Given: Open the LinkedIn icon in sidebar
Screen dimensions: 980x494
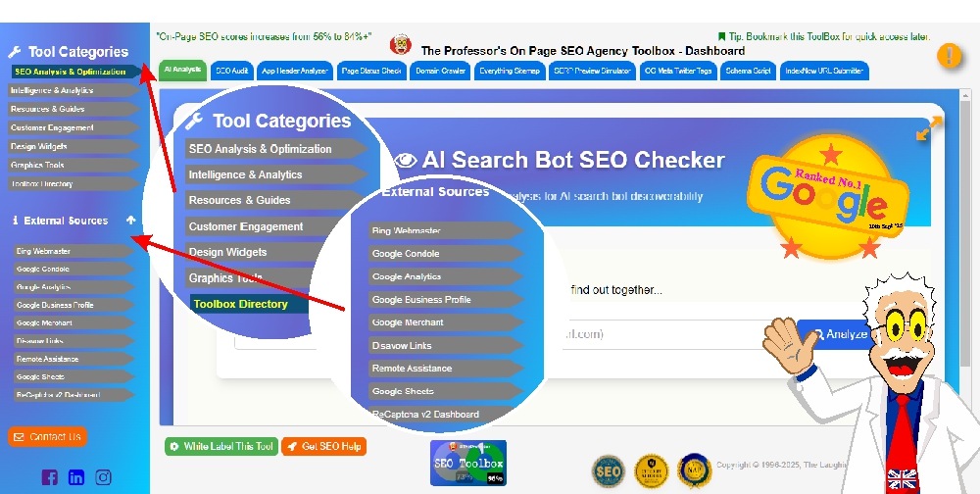Looking at the screenshot, I should coord(75,477).
